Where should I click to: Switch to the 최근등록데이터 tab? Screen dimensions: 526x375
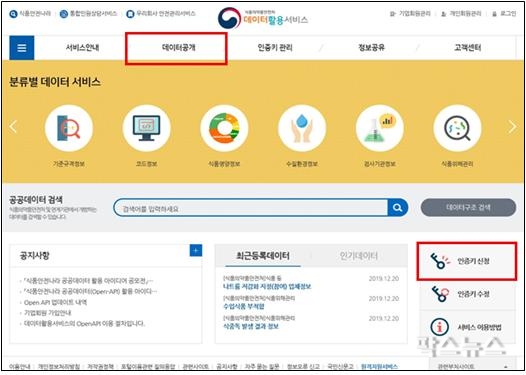263,256
